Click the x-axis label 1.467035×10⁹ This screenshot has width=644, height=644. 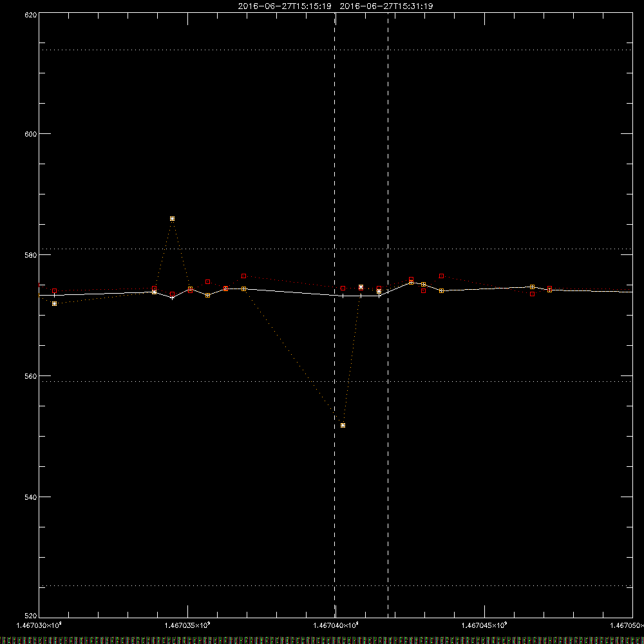187,625
